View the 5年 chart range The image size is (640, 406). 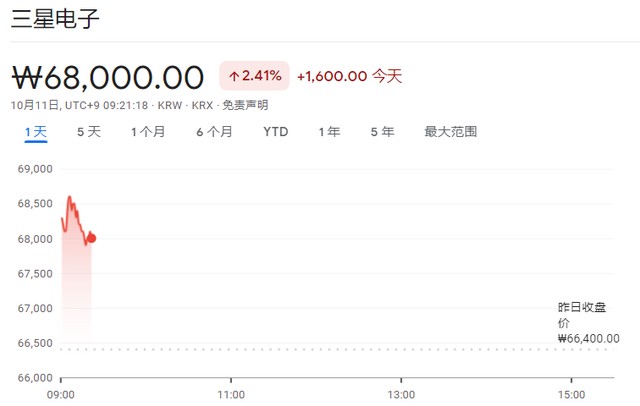[x=381, y=131]
